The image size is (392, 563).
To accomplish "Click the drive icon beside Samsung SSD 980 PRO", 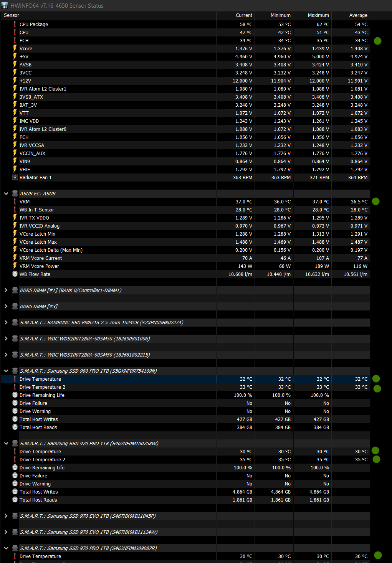I will pyautogui.click(x=15, y=371).
